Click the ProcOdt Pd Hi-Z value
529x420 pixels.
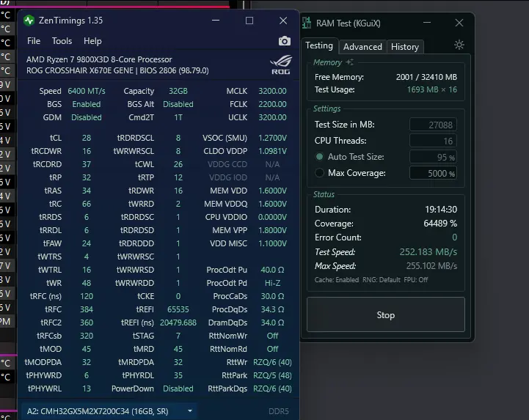coord(272,283)
